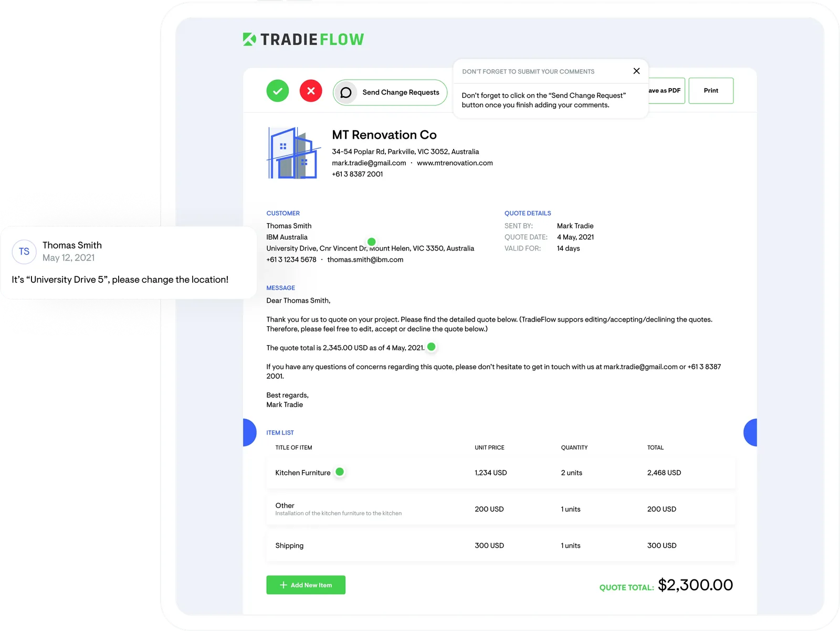Click the Sent By Mark Tradie value
The height and width of the screenshot is (631, 840).
click(x=575, y=226)
